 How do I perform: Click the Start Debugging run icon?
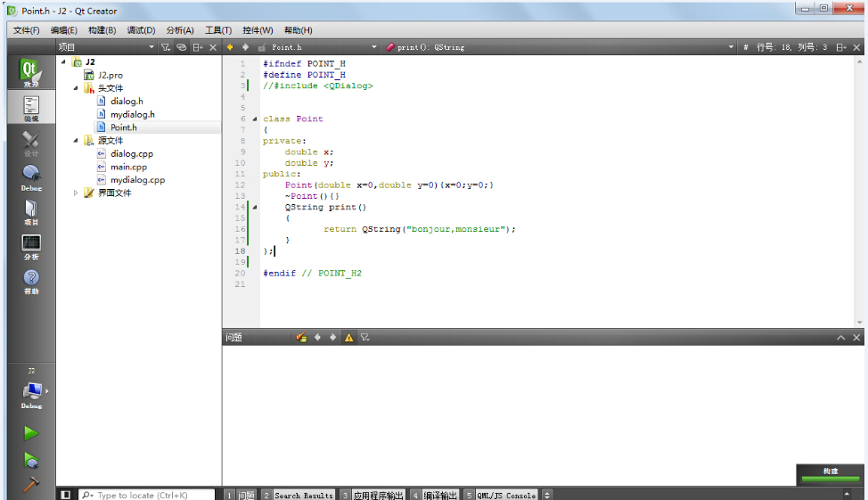pos(31,460)
